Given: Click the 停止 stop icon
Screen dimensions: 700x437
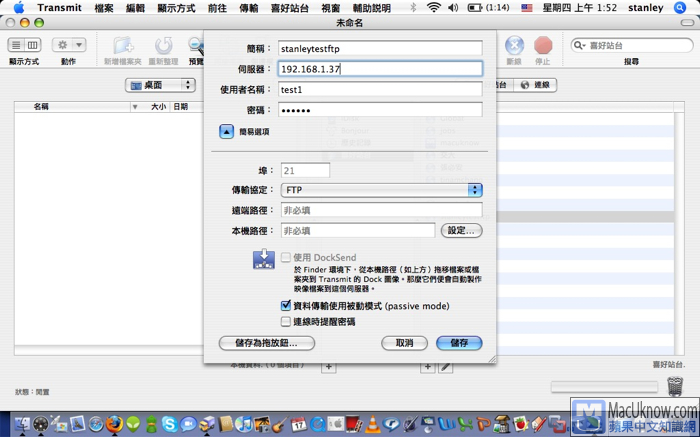Looking at the screenshot, I should 543,45.
